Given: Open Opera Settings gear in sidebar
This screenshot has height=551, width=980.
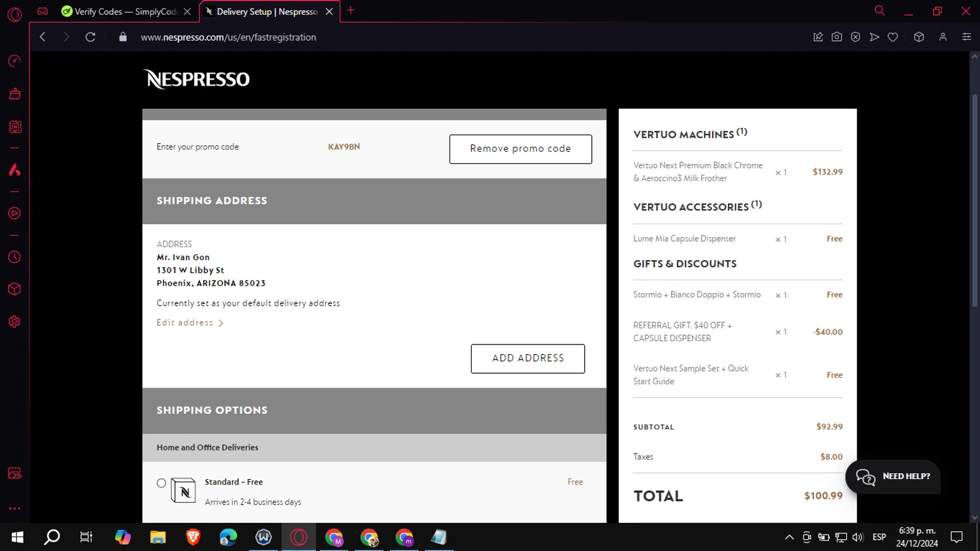Looking at the screenshot, I should tap(14, 322).
